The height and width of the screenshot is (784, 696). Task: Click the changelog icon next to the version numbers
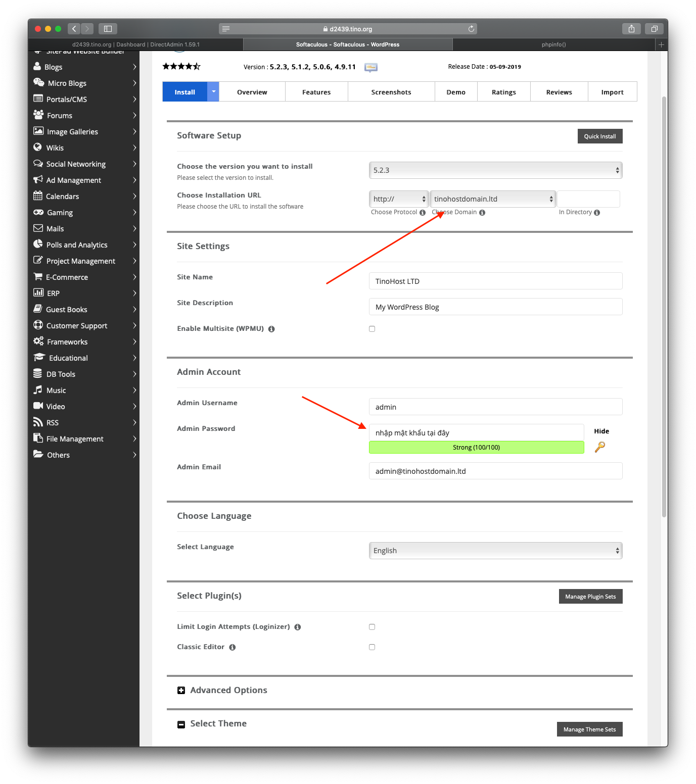371,67
